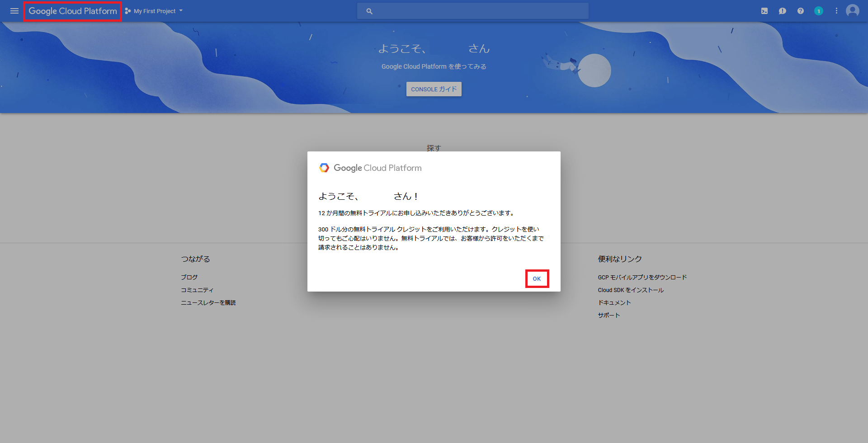The image size is (868, 443).
Task: Open the send feedback icon
Action: (x=783, y=11)
